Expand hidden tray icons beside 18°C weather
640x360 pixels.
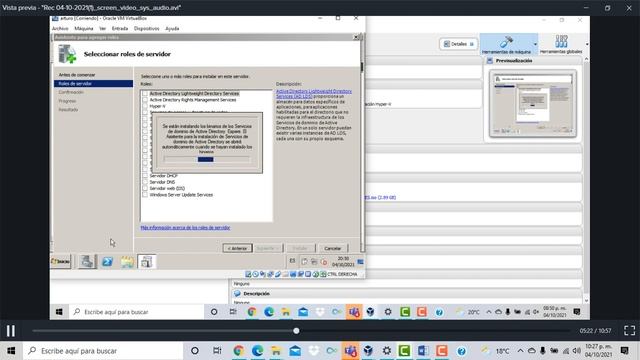(520, 351)
